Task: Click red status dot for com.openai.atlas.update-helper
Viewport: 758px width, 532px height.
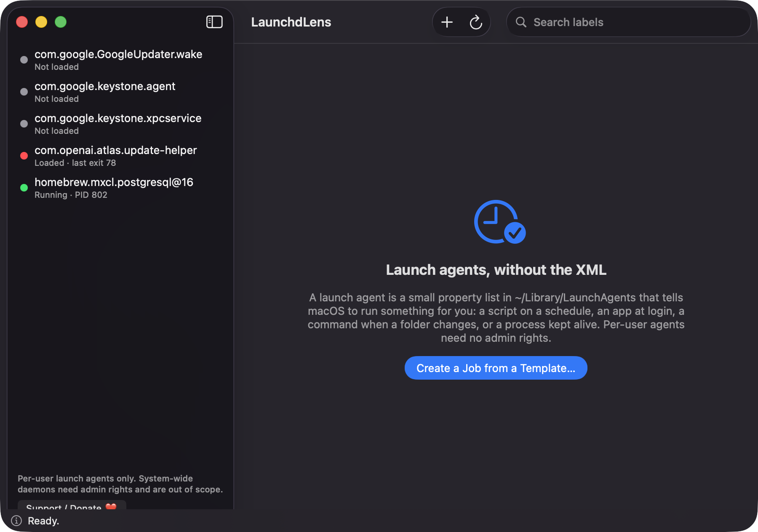Action: coord(24,156)
